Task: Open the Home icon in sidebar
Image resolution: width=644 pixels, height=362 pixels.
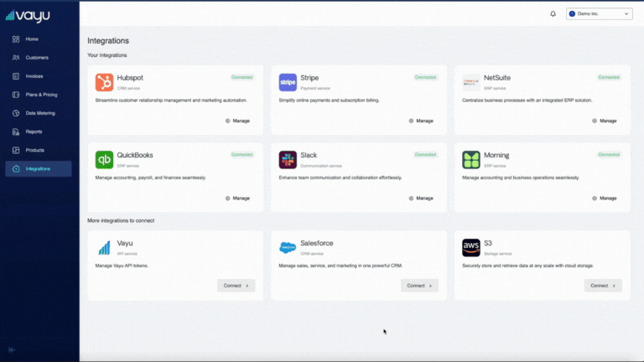Action: click(16, 39)
